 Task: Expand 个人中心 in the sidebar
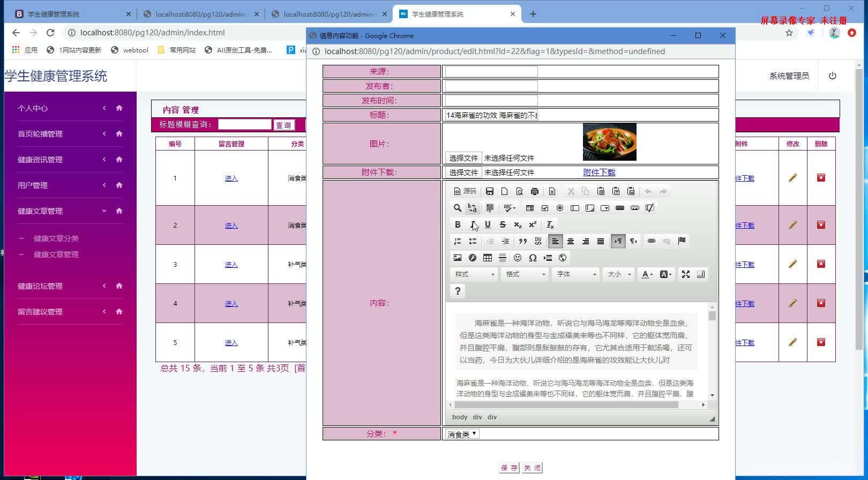[70, 108]
